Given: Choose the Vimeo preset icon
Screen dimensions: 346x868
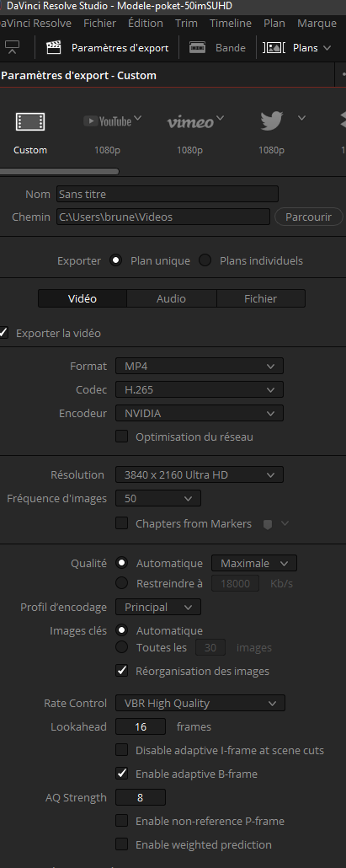Looking at the screenshot, I should click(190, 121).
